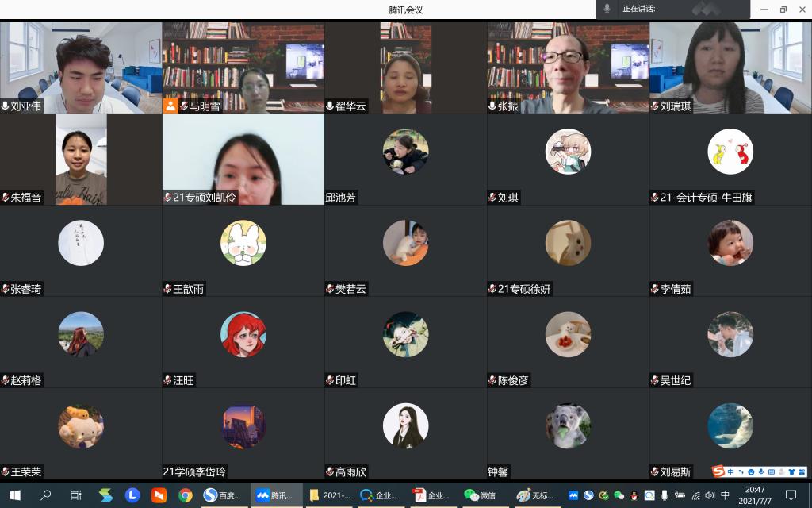The width and height of the screenshot is (812, 508).
Task: Click the Sogou toolbar microphone voice input
Action: pos(760,472)
